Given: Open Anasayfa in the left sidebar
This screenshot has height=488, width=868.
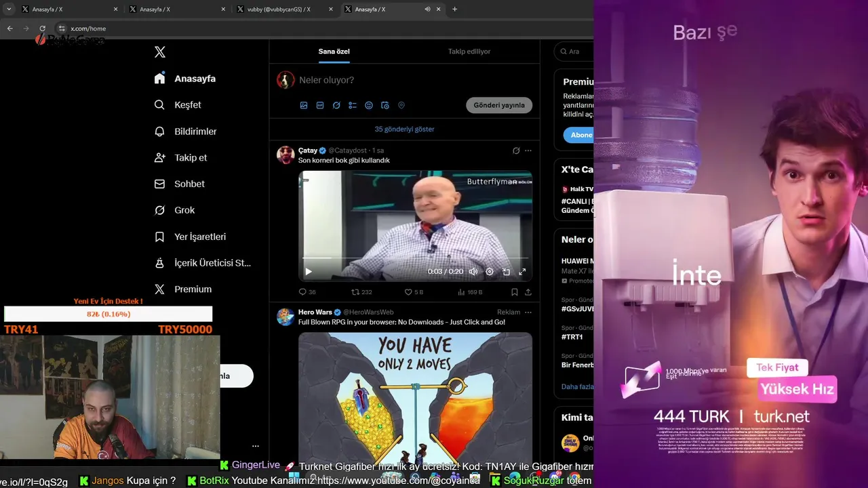Looking at the screenshot, I should pos(185,79).
